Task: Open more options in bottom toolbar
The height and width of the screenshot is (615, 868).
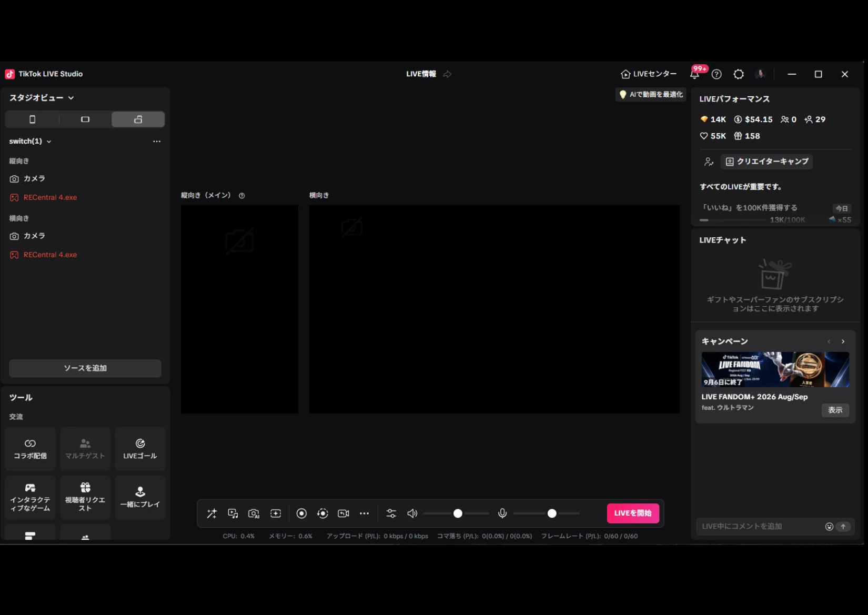Action: click(x=365, y=513)
